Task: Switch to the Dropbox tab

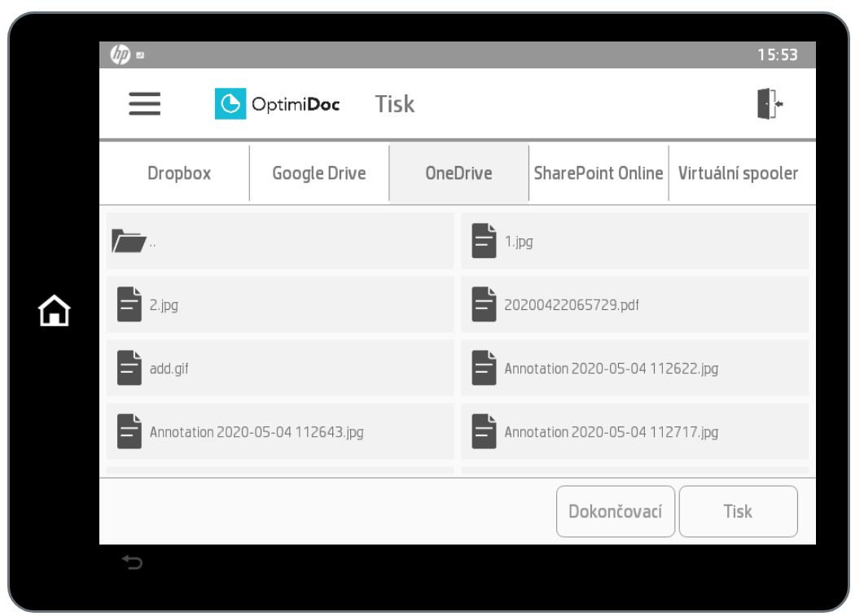Action: click(179, 173)
